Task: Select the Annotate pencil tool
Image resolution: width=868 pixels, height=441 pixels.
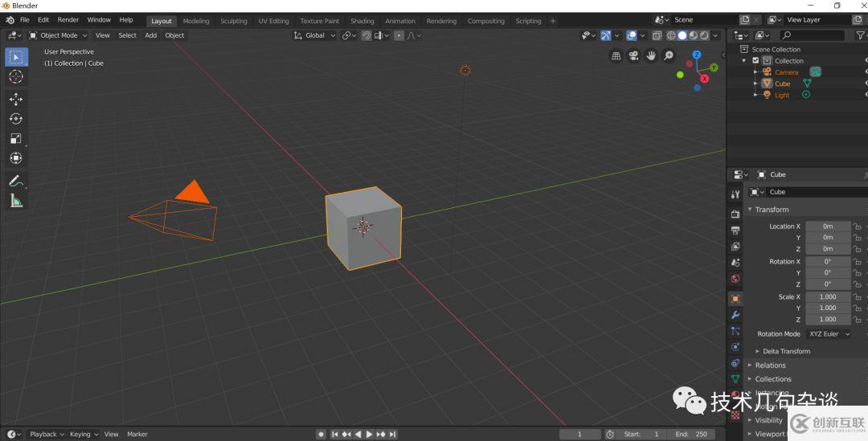Action: pos(15,182)
